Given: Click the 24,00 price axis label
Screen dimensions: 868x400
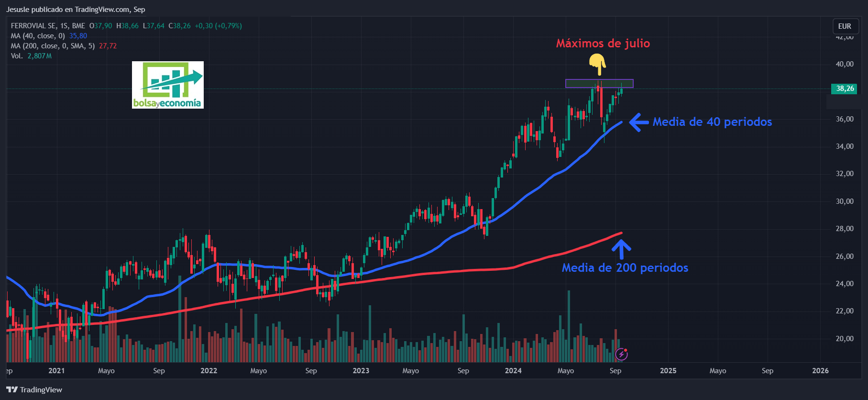Looking at the screenshot, I should [845, 284].
